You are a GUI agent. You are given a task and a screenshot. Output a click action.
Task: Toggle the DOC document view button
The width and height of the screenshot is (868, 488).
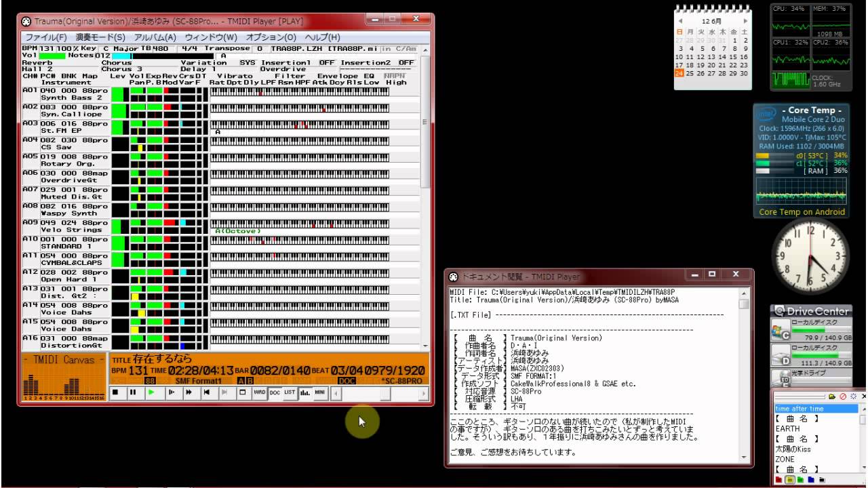[x=275, y=392]
